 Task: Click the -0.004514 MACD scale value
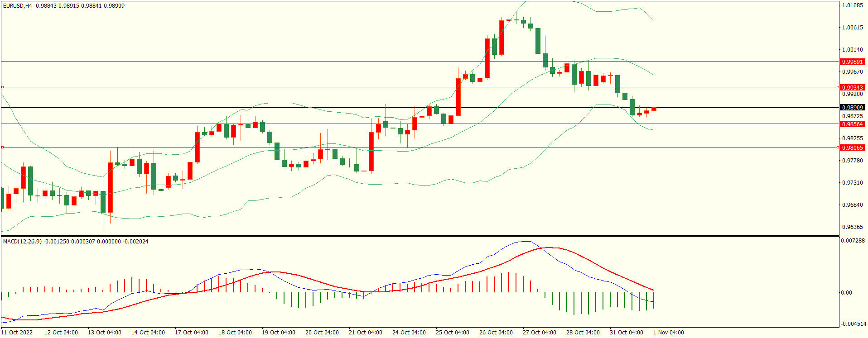point(853,324)
